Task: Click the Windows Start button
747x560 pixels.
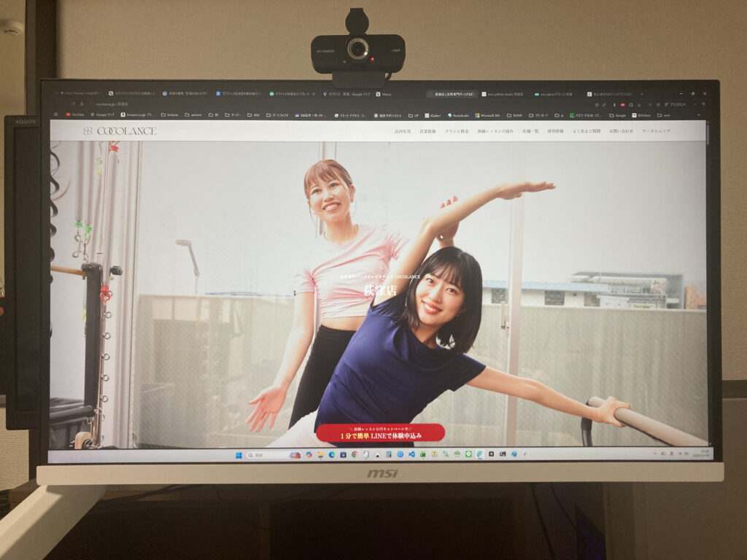Action: 238,455
